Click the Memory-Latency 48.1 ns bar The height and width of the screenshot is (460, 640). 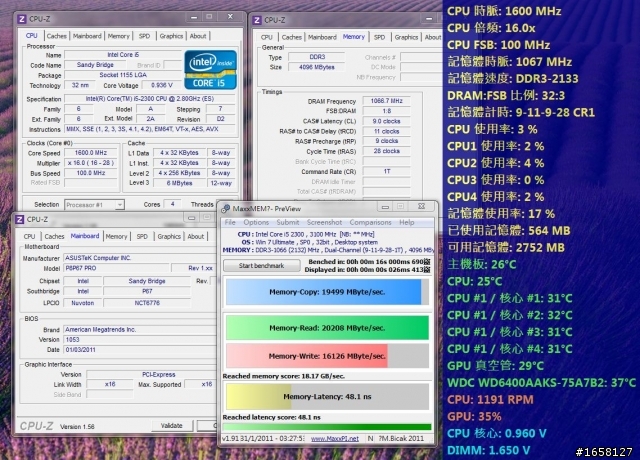[x=327, y=396]
